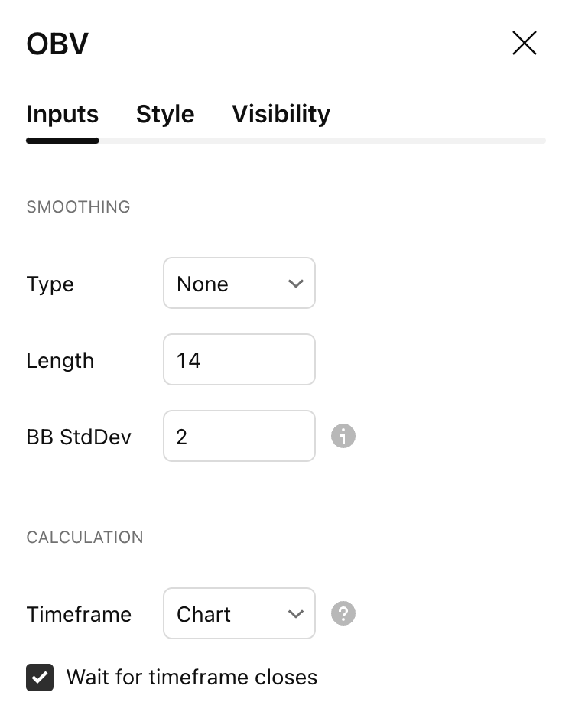Click the BB StdDev input field
This screenshot has width=572, height=728.
[239, 436]
